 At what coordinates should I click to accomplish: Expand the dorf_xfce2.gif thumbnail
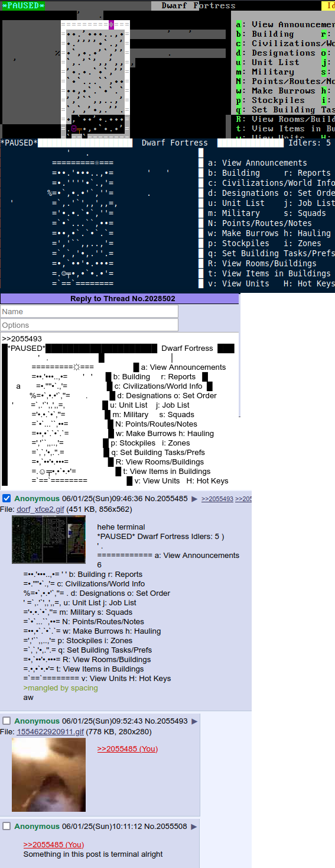(48, 540)
